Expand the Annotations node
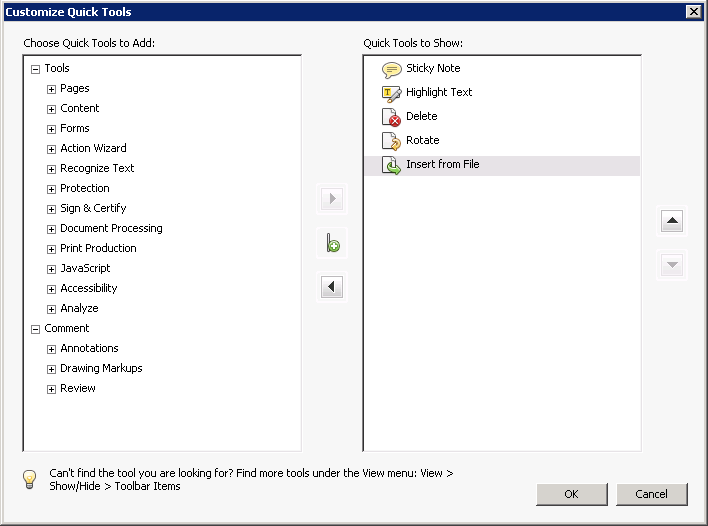The height and width of the screenshot is (526, 708). click(x=52, y=349)
